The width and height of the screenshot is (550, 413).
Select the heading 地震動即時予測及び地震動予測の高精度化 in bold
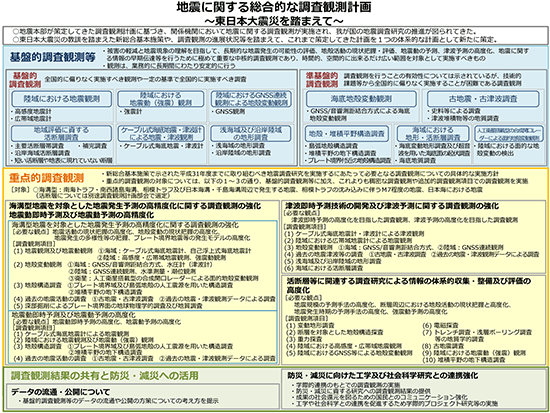click(x=81, y=214)
